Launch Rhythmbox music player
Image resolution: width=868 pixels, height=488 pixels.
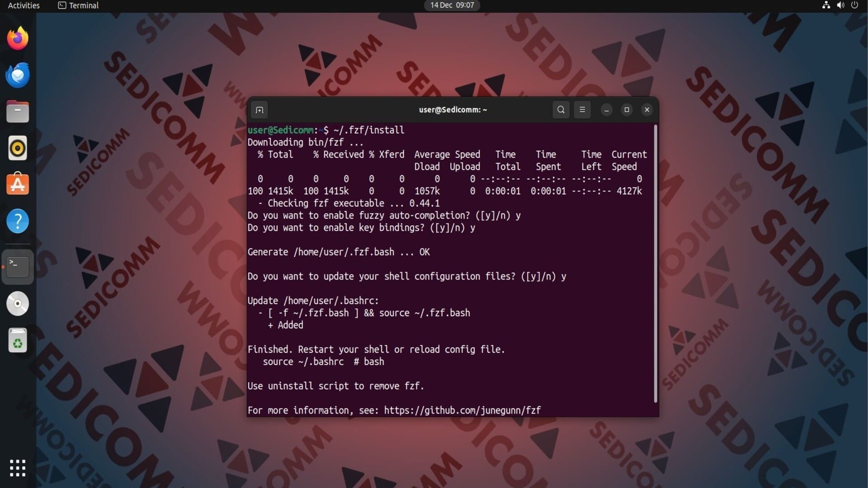pos(18,148)
